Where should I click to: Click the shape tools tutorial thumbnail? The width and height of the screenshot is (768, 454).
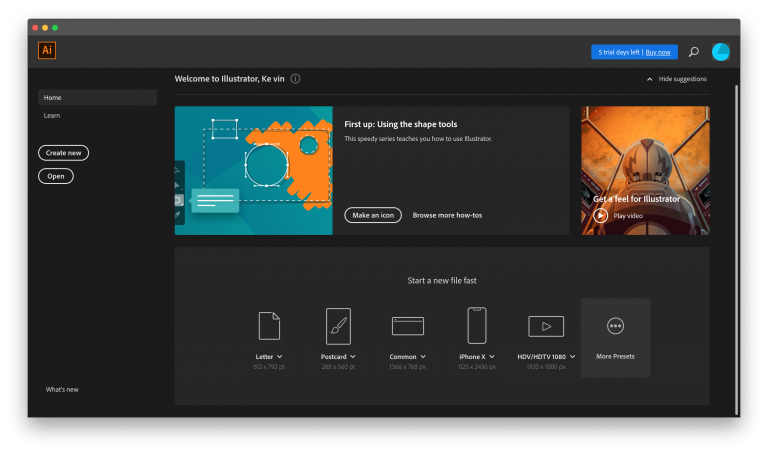[254, 170]
